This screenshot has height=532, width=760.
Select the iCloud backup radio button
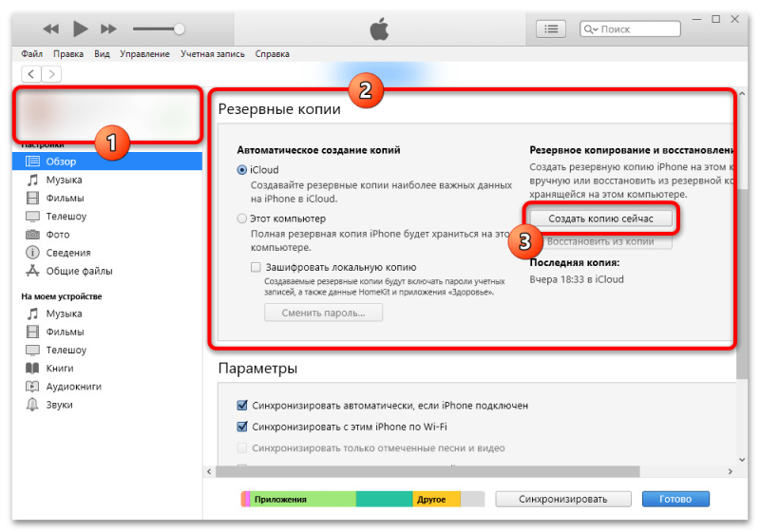point(242,170)
